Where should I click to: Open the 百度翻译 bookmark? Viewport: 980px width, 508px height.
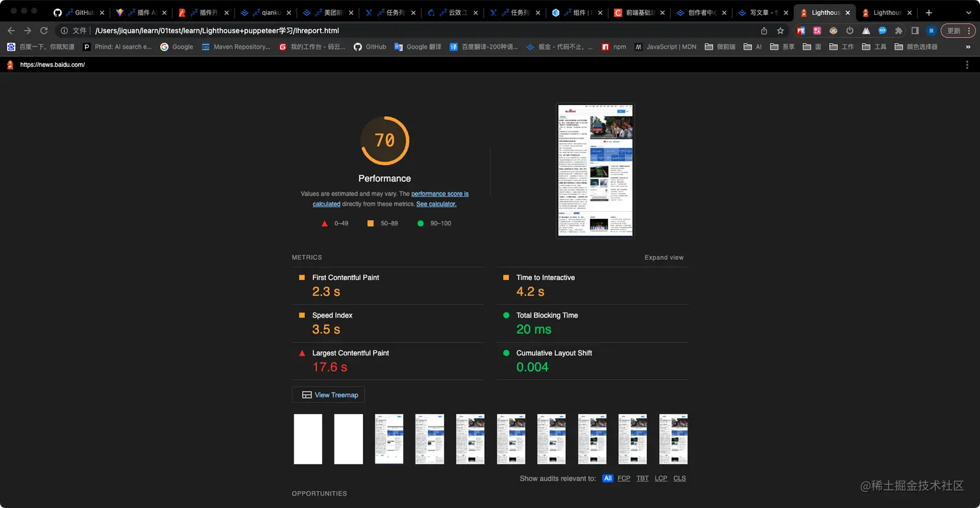(x=484, y=47)
